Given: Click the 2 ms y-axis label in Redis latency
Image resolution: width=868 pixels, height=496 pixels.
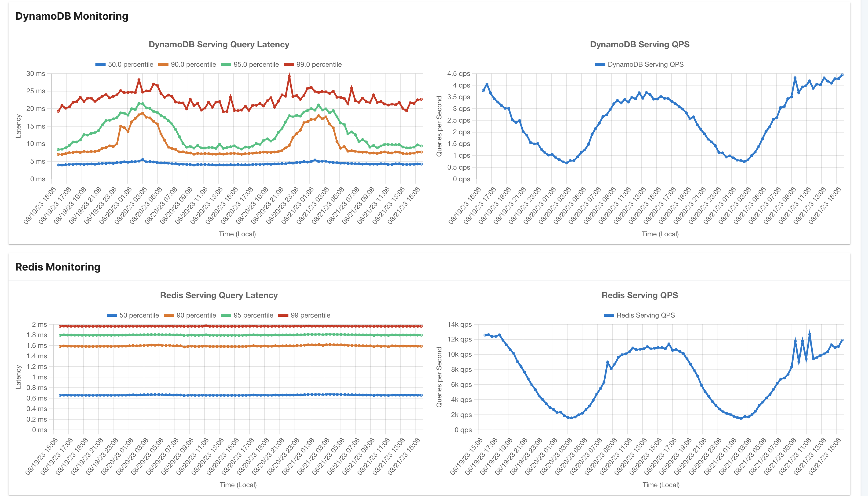Looking at the screenshot, I should click(40, 324).
